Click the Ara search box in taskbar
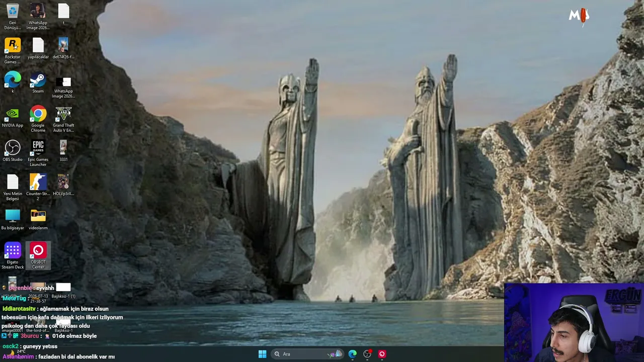Image resolution: width=644 pixels, height=362 pixels. 307,354
